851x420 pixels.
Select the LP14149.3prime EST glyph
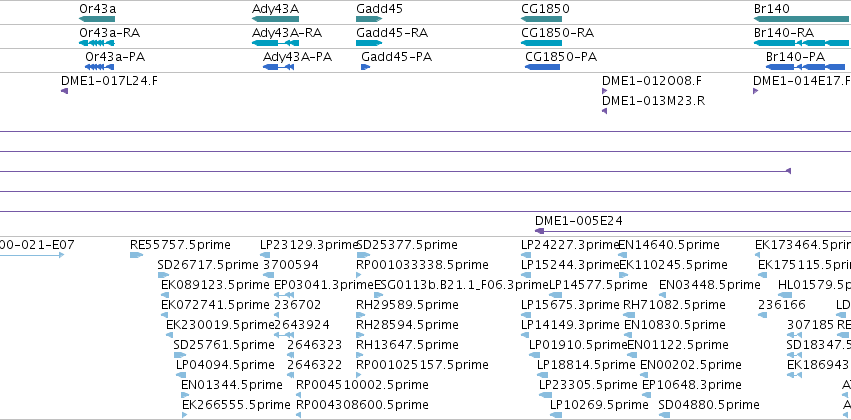tap(526, 335)
